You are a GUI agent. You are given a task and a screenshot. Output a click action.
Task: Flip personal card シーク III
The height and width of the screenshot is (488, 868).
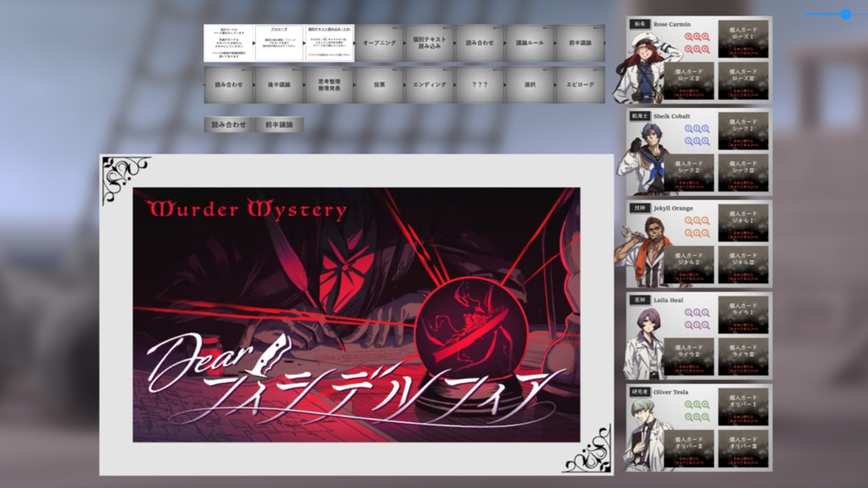(743, 173)
